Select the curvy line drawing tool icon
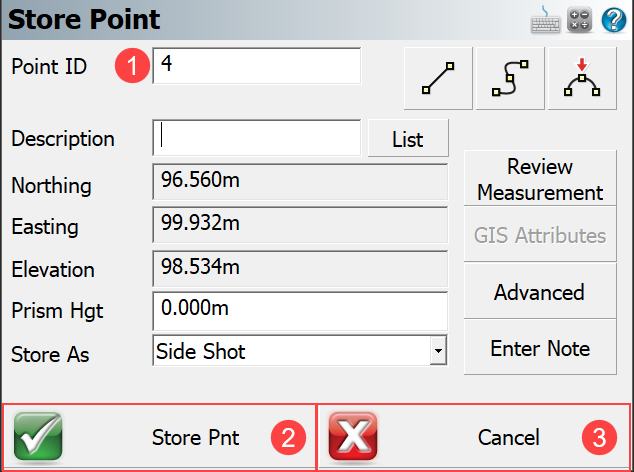634x472 pixels. [510, 78]
